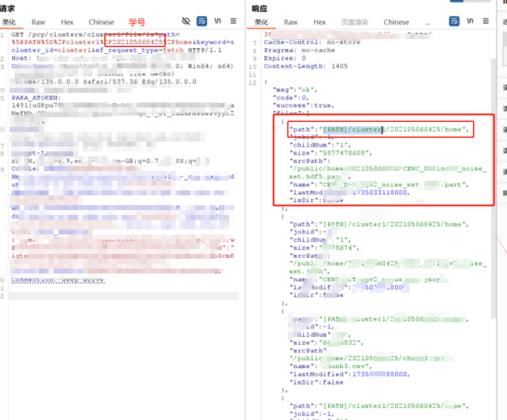The width and height of the screenshot is (507, 420).
Task: Open the 页面渲染 tab in response
Action: click(x=355, y=22)
